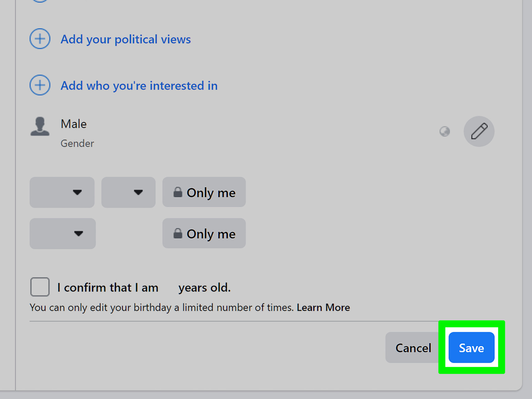This screenshot has width=532, height=399.
Task: Tick the age confirmation checkbox
Action: coord(40,287)
